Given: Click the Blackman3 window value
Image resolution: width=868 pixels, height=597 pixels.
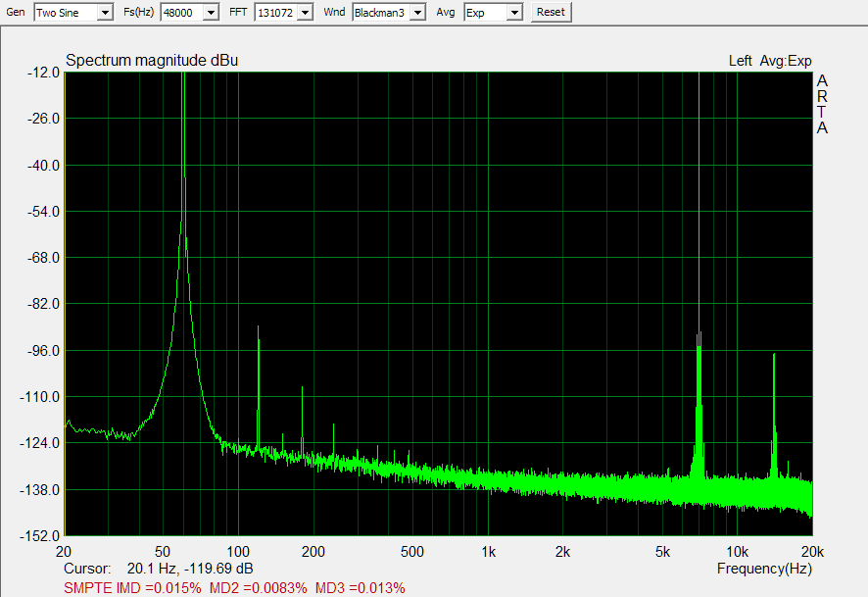Looking at the screenshot, I should click(381, 12).
